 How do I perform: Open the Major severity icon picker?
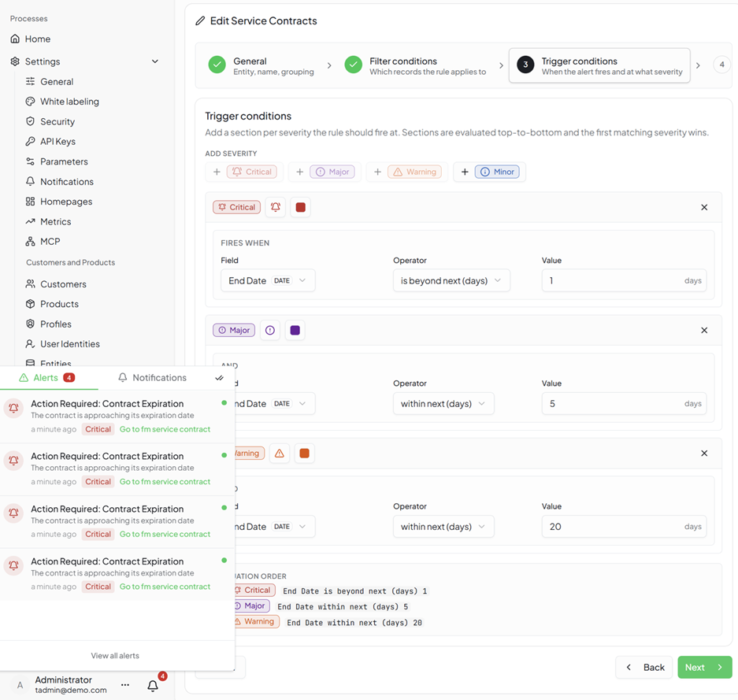(270, 330)
